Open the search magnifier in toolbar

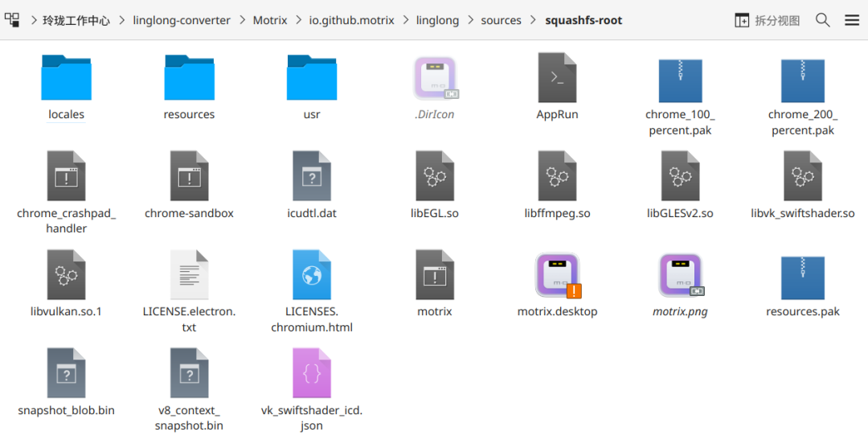click(823, 20)
